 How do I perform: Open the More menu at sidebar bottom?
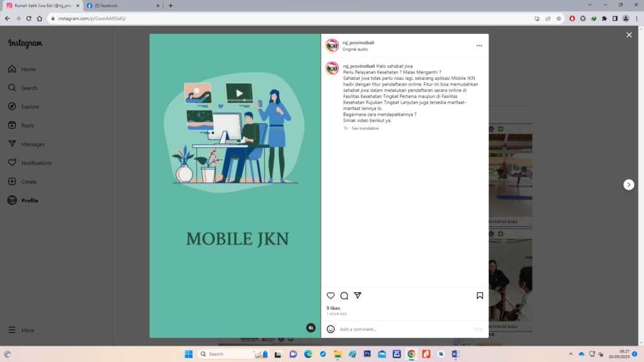pyautogui.click(x=21, y=330)
